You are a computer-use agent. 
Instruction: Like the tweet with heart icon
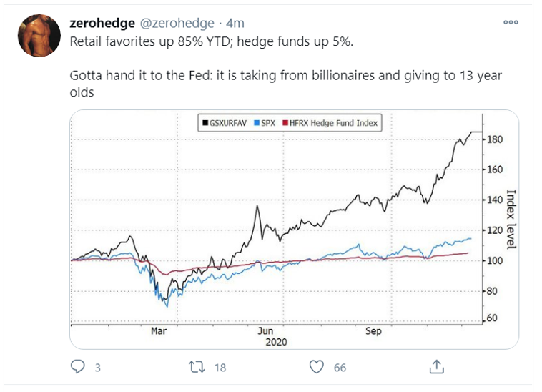[316, 367]
